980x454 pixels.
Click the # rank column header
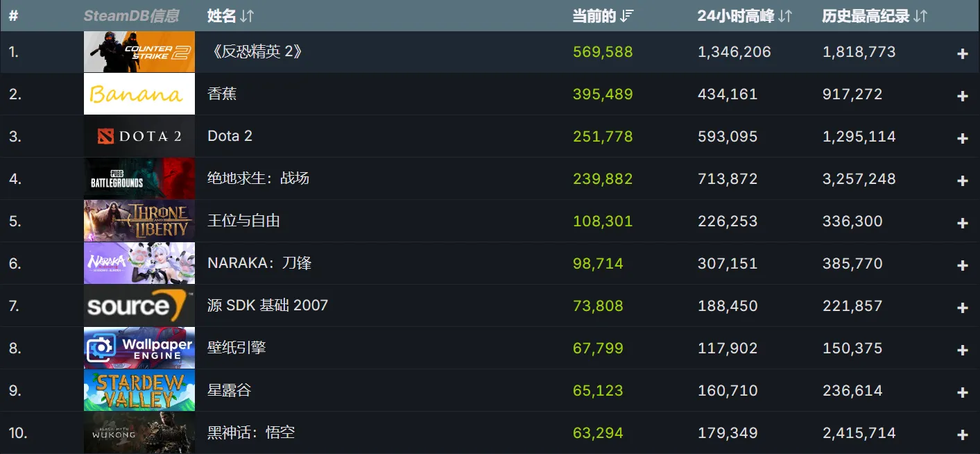13,16
